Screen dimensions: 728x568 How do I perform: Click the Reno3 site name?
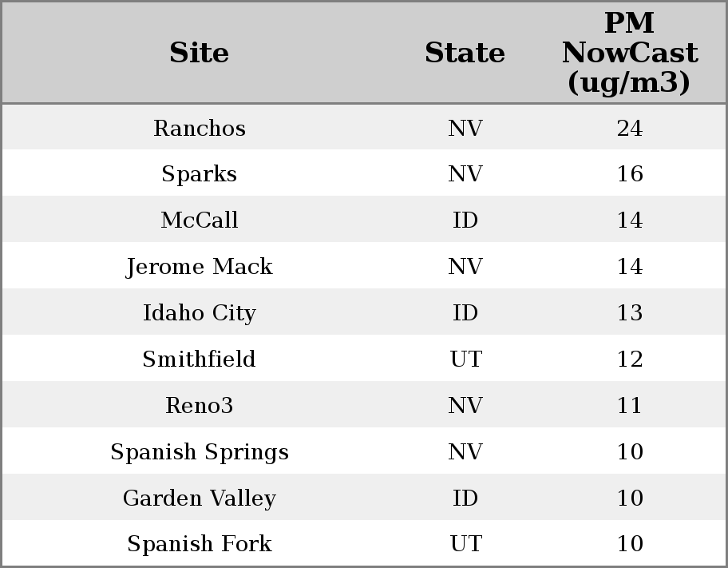(x=200, y=406)
